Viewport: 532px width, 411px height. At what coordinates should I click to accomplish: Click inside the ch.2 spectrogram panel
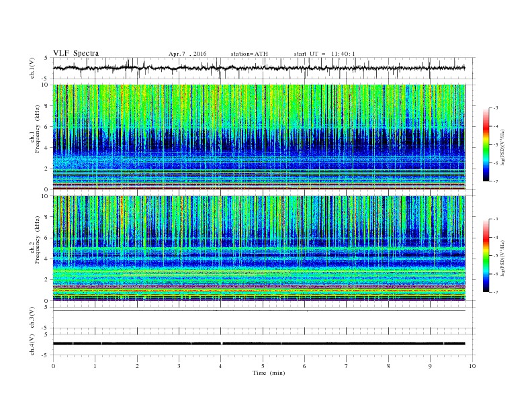[259, 248]
